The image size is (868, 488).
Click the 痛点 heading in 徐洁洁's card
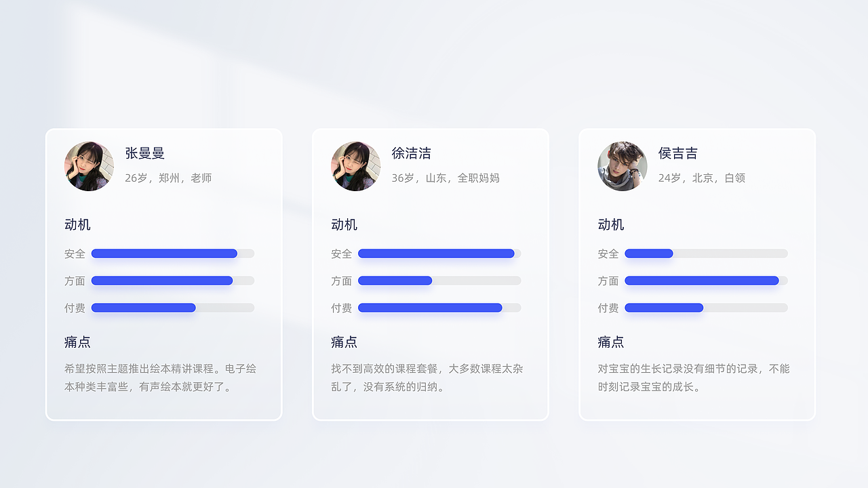pos(344,342)
